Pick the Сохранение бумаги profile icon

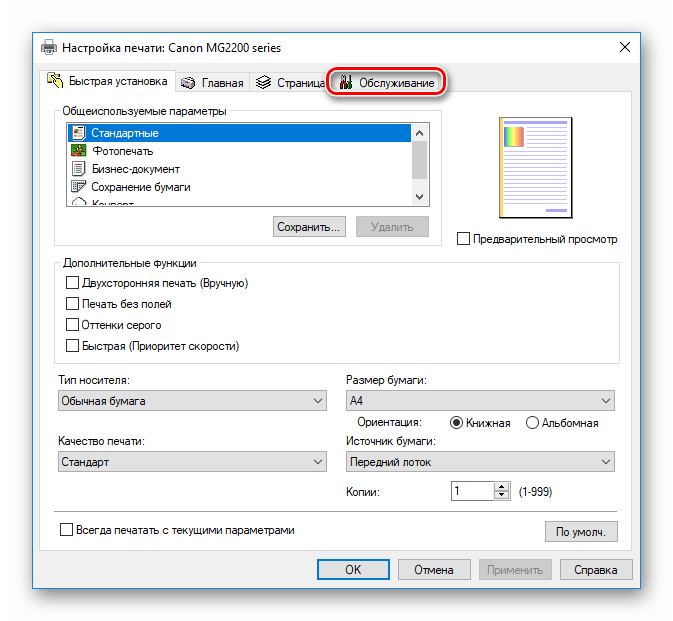79,187
